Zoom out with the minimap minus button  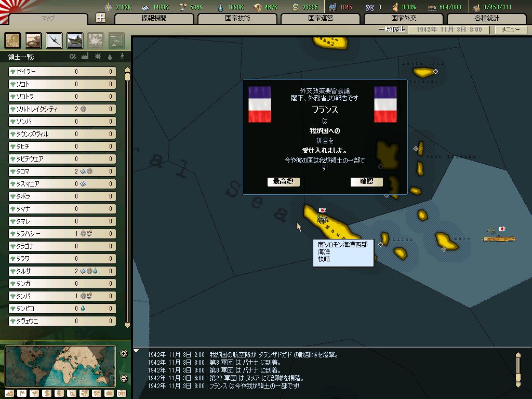coord(124,378)
